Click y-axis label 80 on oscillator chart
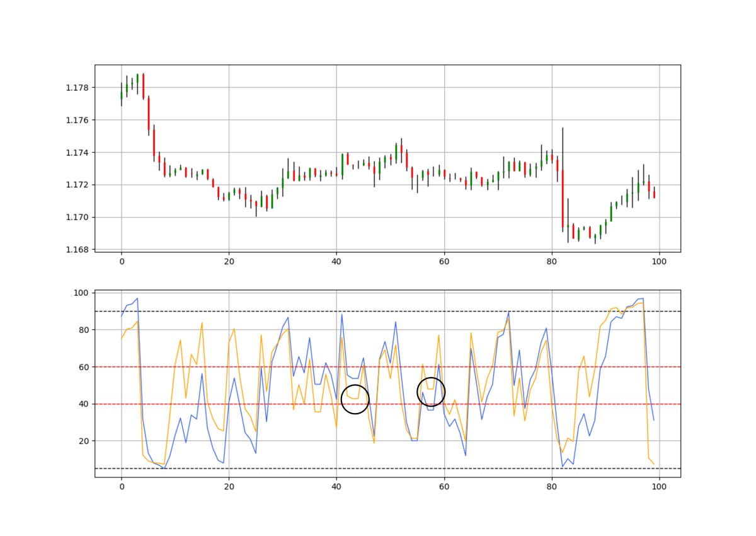 (x=84, y=330)
